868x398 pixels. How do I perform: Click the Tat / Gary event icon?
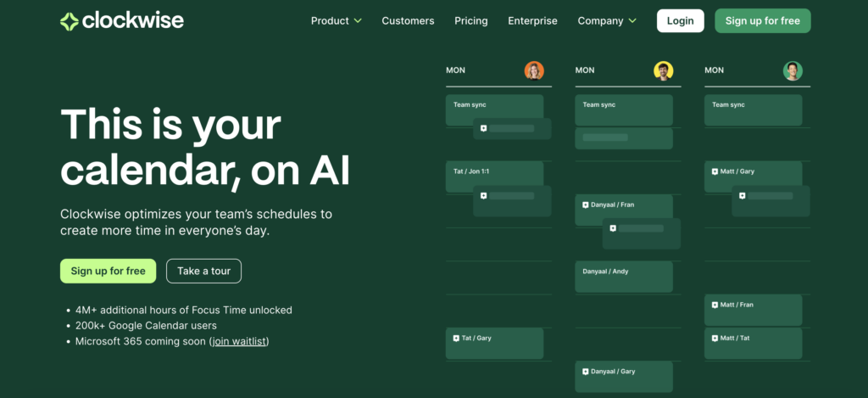pyautogui.click(x=456, y=338)
